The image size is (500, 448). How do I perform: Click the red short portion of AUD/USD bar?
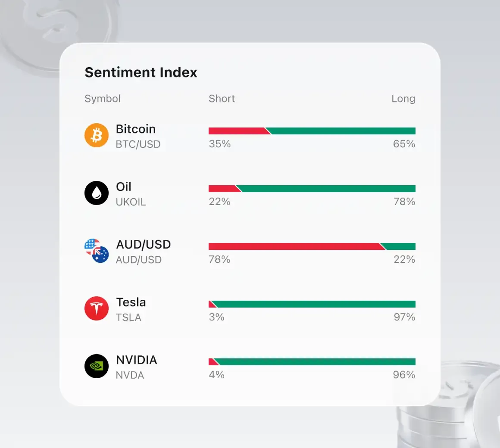click(x=293, y=246)
